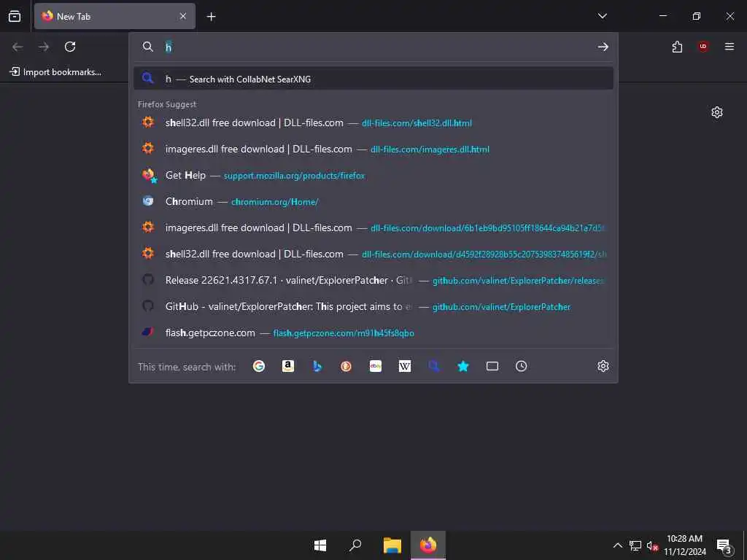Open search settings gear in dropdown
The width and height of the screenshot is (747, 560).
(603, 366)
